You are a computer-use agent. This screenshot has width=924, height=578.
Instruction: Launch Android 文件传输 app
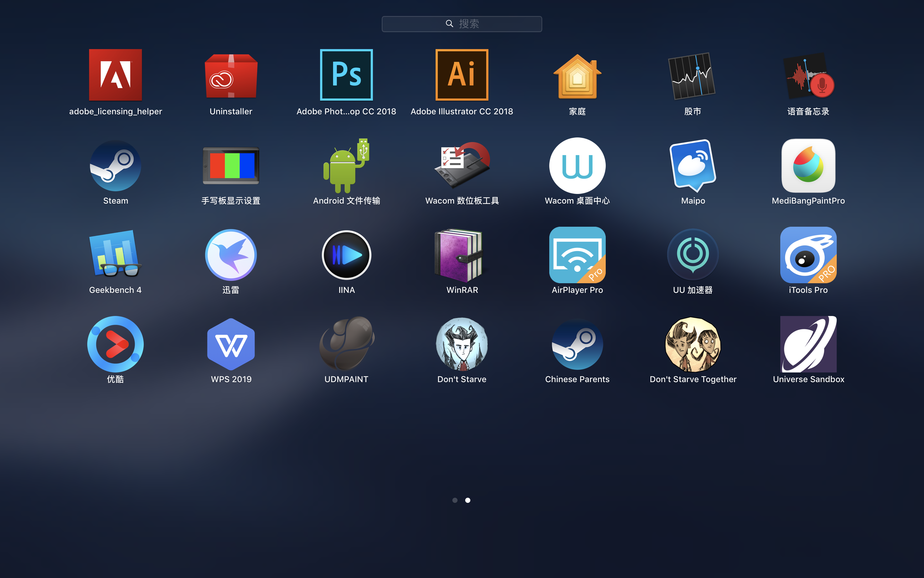(346, 165)
